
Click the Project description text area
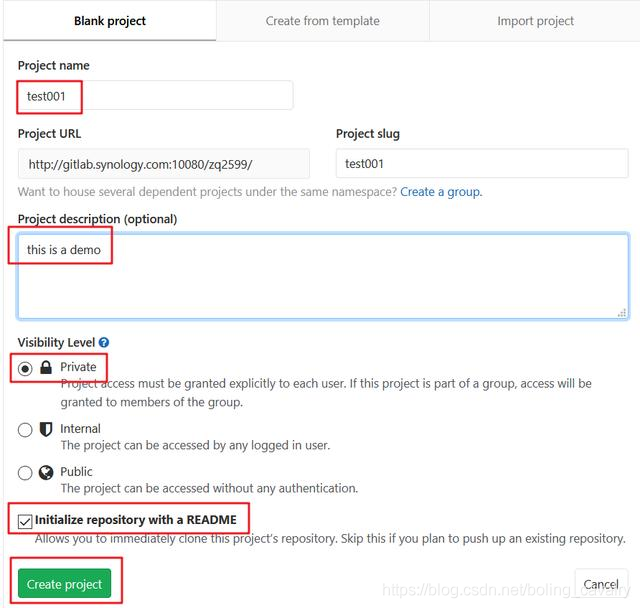click(x=322, y=276)
